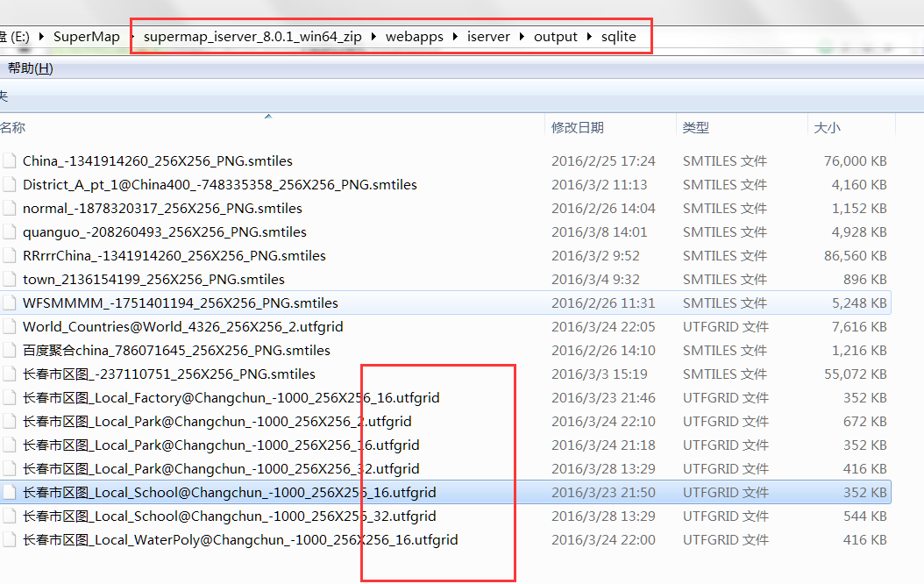Select 长春市区图_Local_Park@Changchun_-1000_256X256_16.utfgrid

[221, 445]
